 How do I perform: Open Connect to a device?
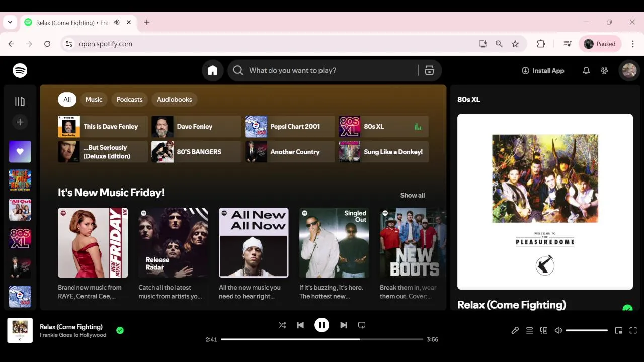pos(544,330)
